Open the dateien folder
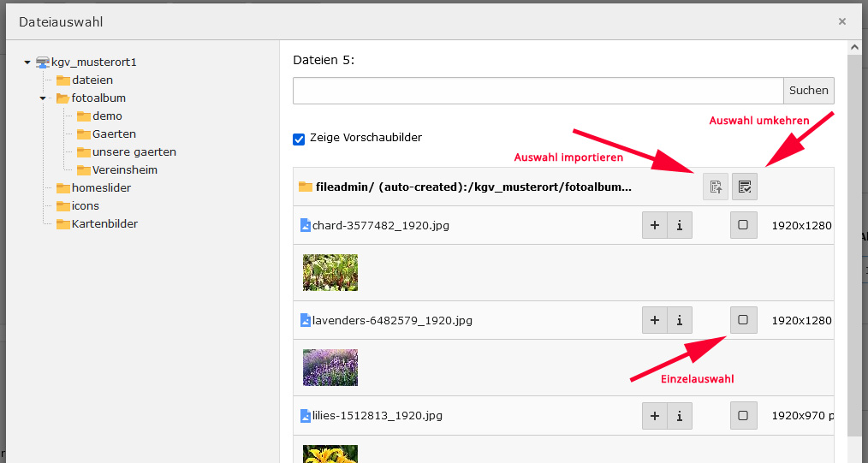 pyautogui.click(x=92, y=80)
